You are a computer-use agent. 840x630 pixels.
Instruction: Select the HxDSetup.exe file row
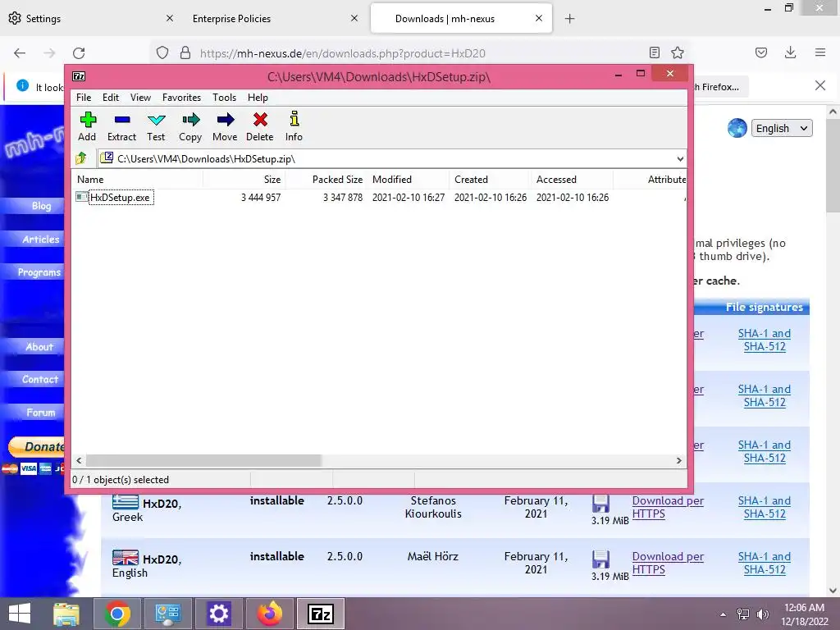point(379,197)
